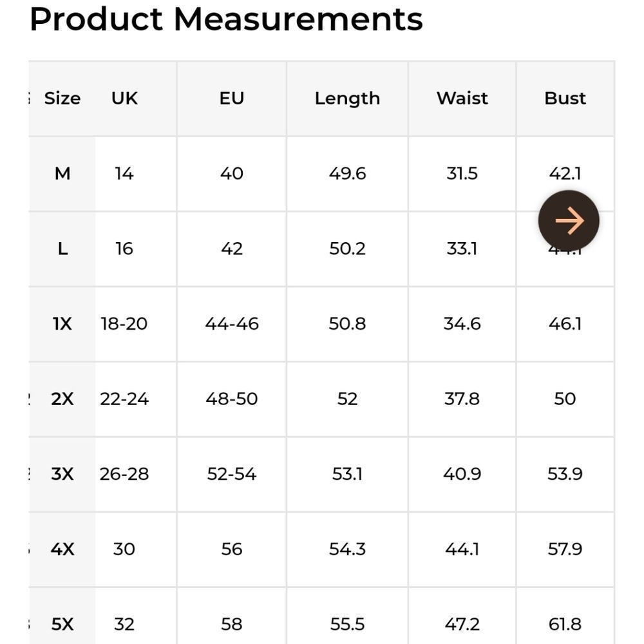Viewport: 644px width, 644px height.
Task: Select the 3X size row label
Action: pos(62,475)
